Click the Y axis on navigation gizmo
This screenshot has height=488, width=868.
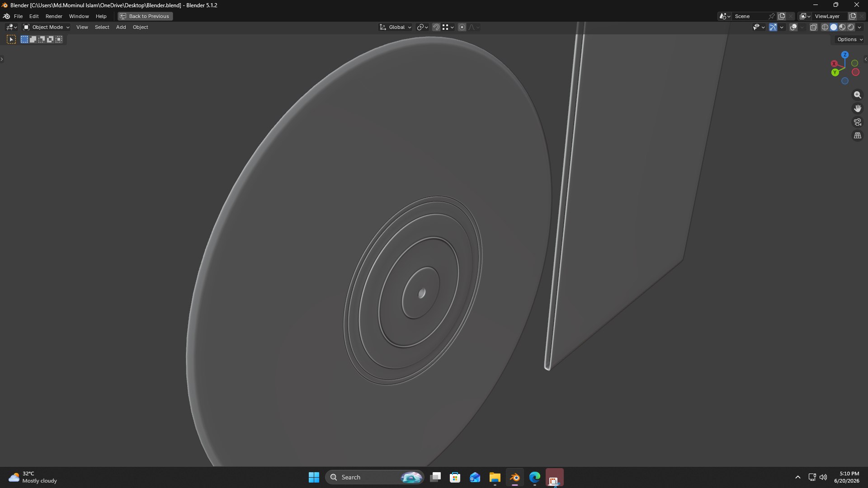[x=835, y=72]
